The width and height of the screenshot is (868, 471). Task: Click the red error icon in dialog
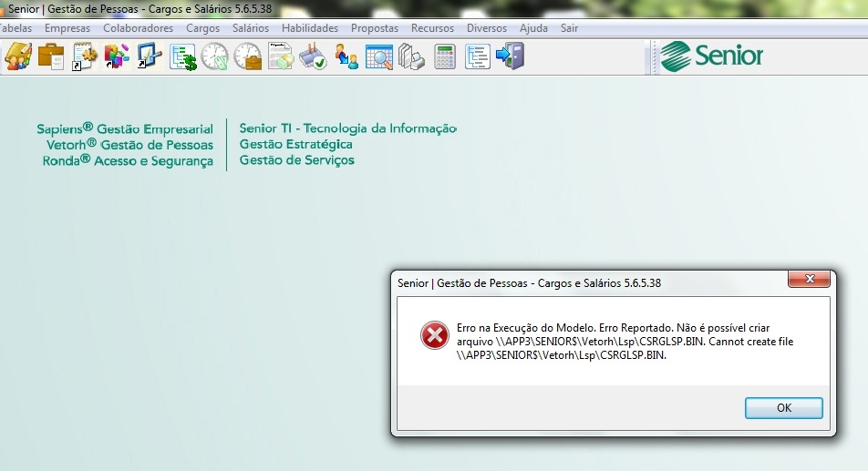pos(434,336)
